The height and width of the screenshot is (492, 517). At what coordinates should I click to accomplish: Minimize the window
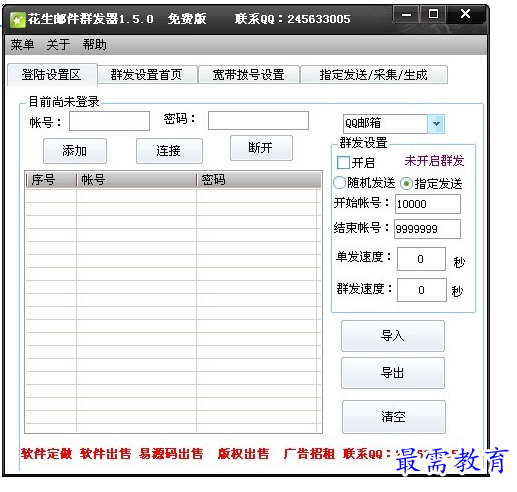pos(406,14)
